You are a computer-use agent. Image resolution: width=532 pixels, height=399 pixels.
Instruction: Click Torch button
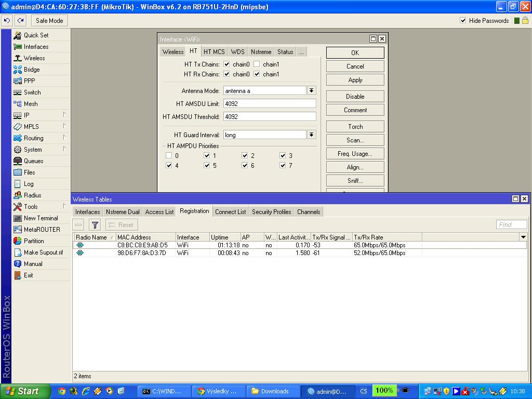(x=355, y=127)
